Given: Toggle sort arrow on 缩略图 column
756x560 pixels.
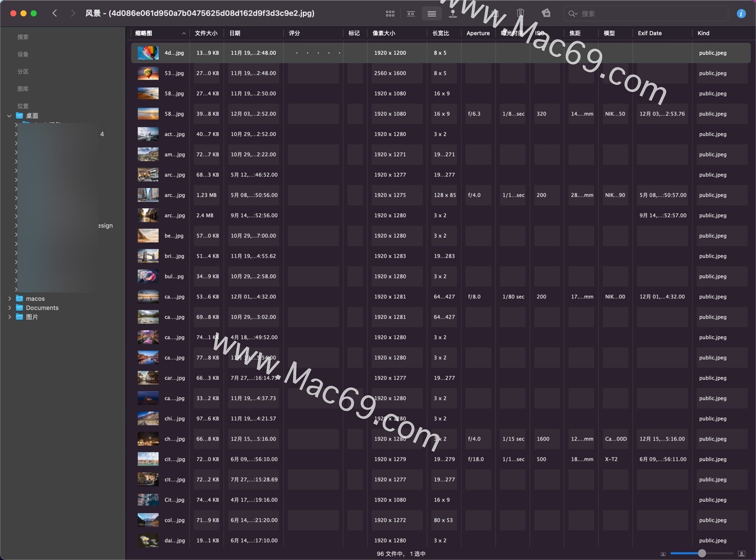Looking at the screenshot, I should click(183, 34).
